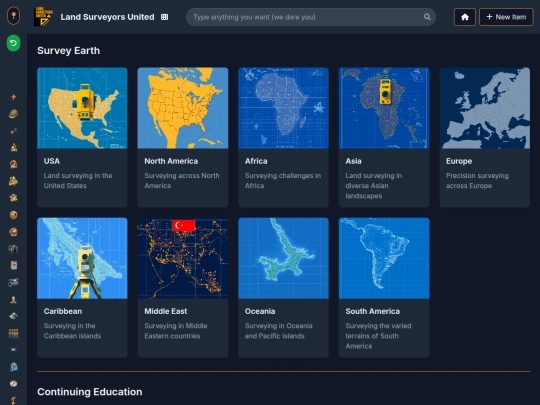
Task: Open the North America map thumbnail
Action: tap(183, 108)
